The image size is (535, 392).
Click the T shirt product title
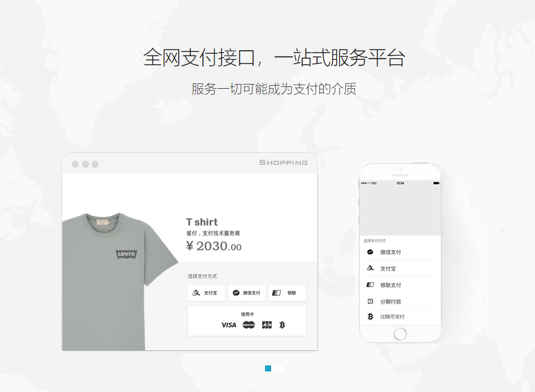click(x=202, y=222)
